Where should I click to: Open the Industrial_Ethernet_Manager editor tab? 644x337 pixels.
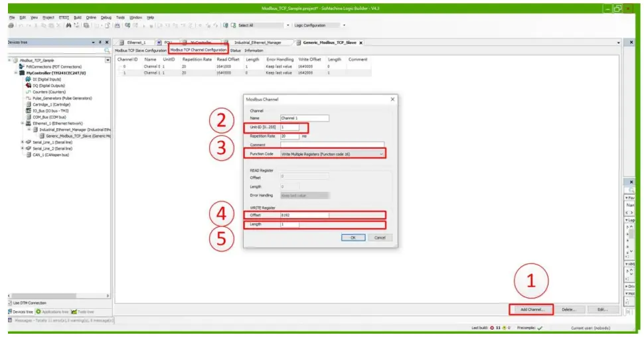coord(258,43)
